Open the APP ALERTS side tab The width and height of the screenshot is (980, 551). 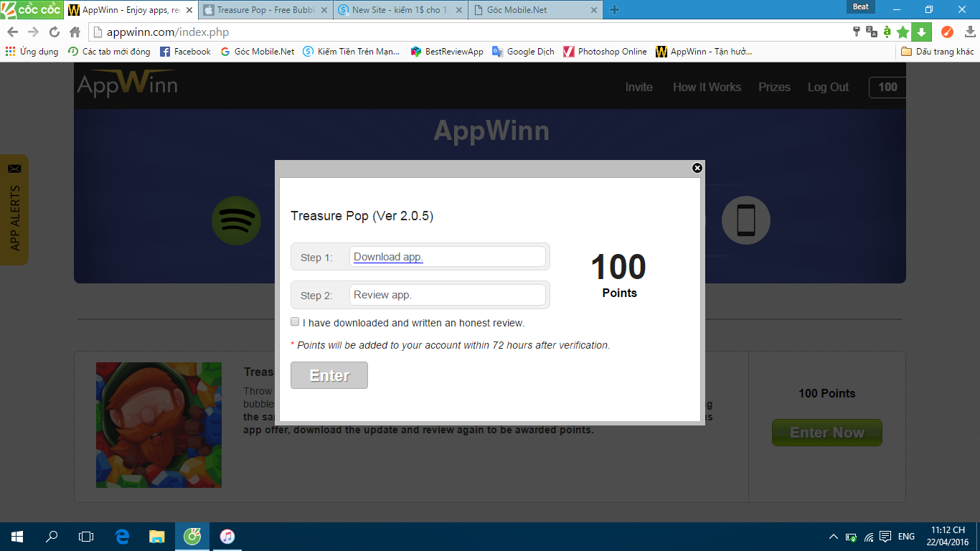coord(14,209)
